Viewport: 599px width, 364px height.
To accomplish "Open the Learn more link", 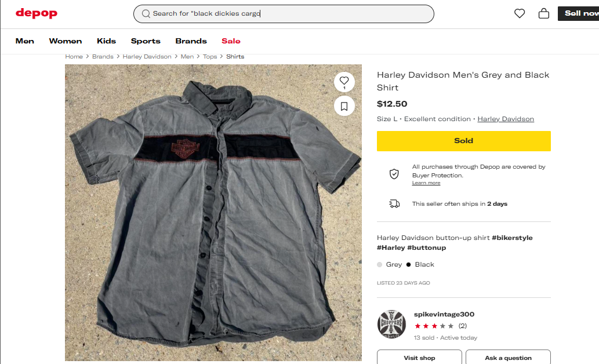I will [x=426, y=183].
